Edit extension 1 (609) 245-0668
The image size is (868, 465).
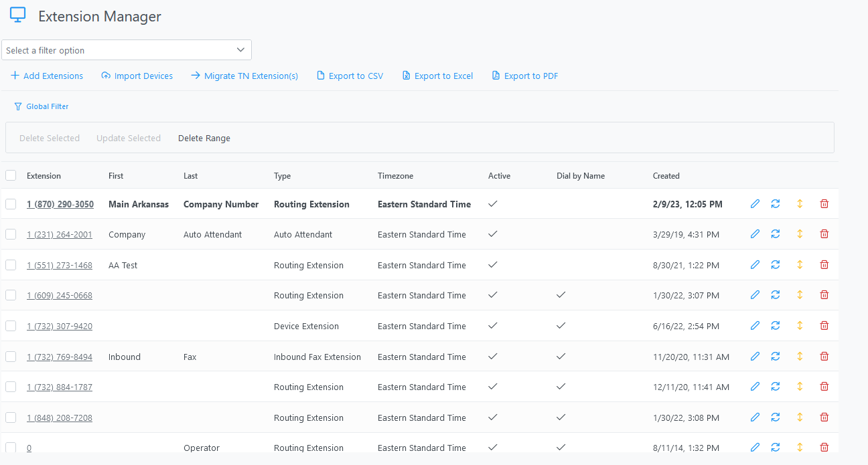click(755, 295)
